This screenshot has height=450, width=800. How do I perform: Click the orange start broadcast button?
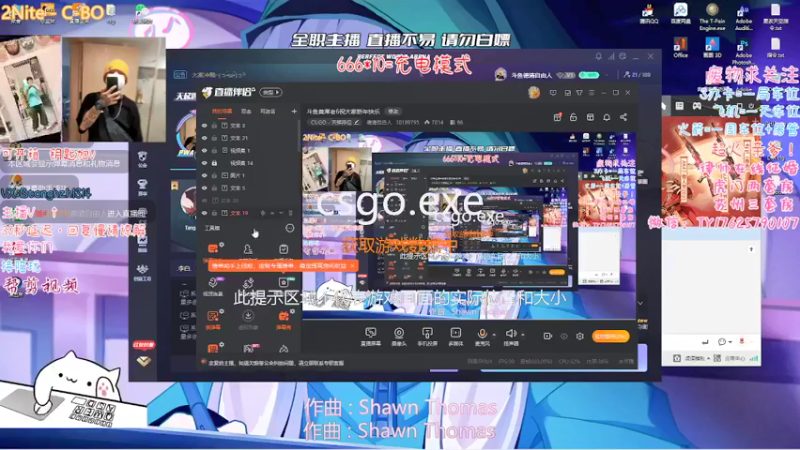[x=611, y=336]
